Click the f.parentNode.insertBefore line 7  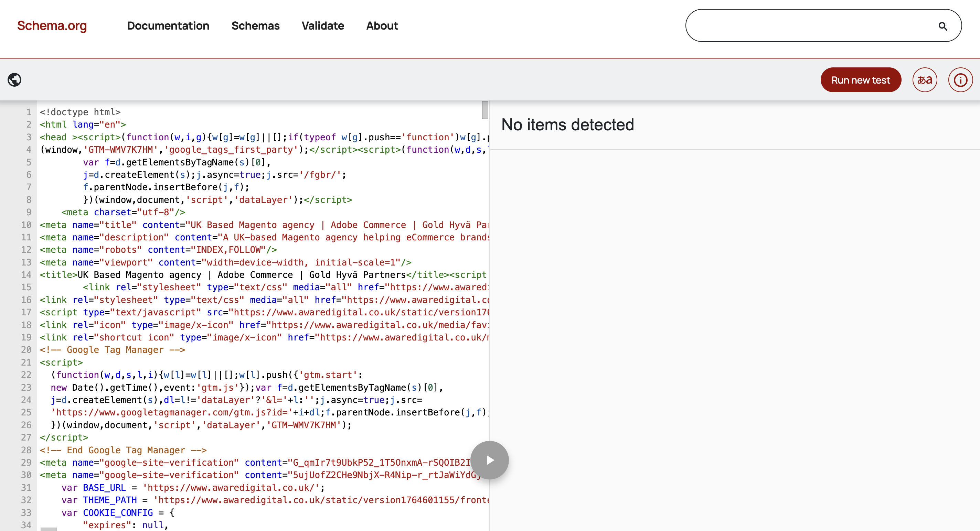(166, 187)
